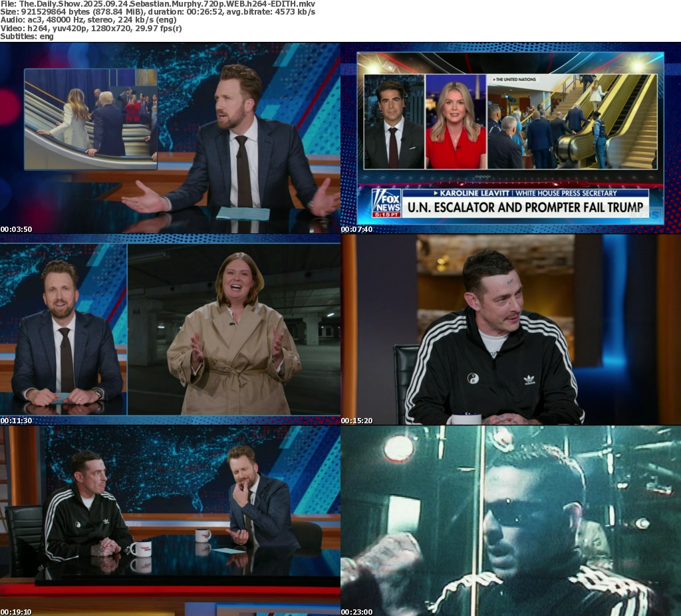Open the thumbnail stamped 00:23:00
Screen dimensions: 681x616
tap(511, 520)
